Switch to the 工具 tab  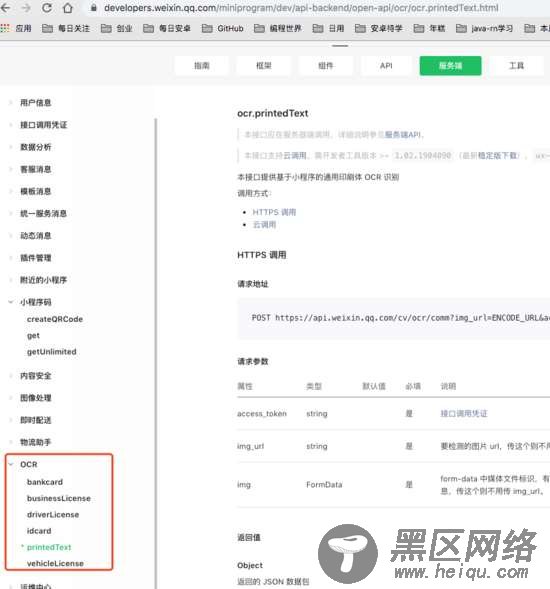[516, 66]
